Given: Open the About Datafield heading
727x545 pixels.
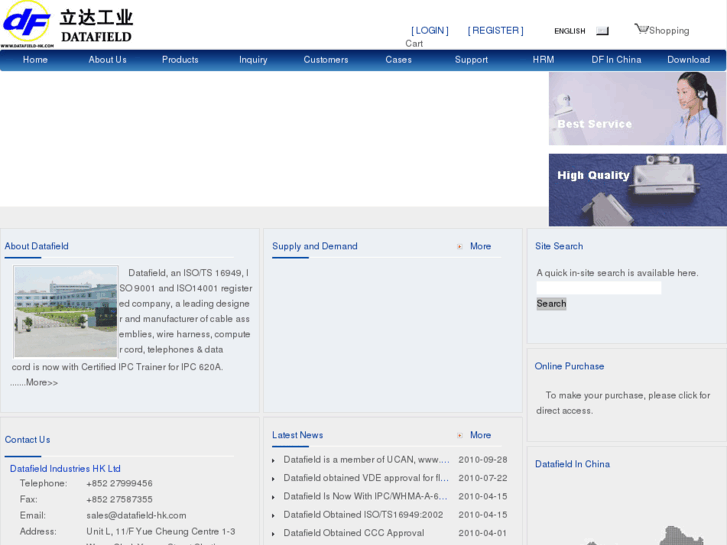Looking at the screenshot, I should 37,246.
